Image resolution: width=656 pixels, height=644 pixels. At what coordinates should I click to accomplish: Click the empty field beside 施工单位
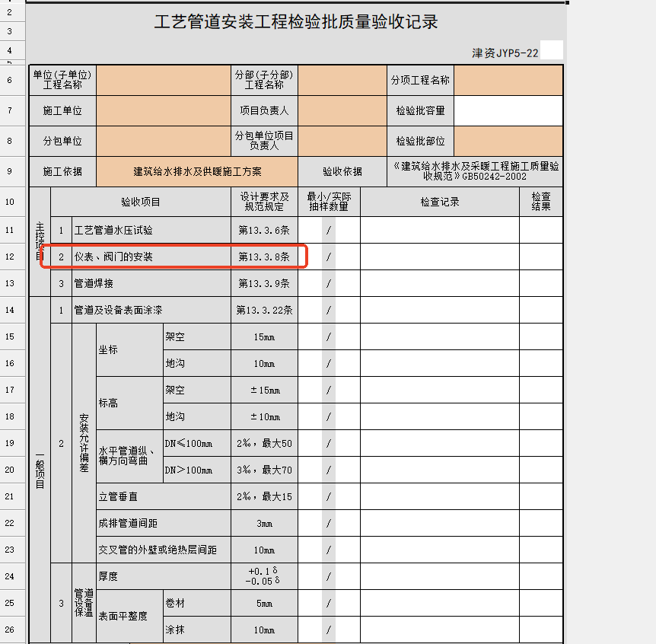(164, 110)
